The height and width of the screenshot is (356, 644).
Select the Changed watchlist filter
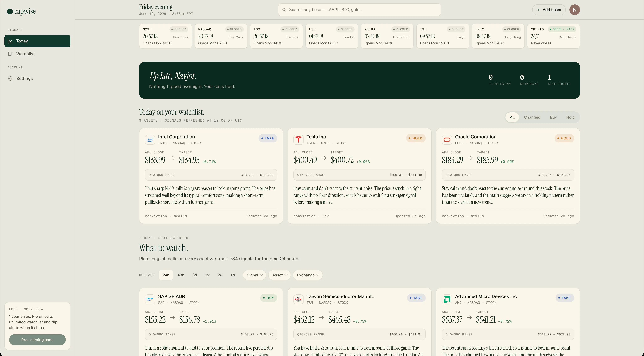coord(532,117)
